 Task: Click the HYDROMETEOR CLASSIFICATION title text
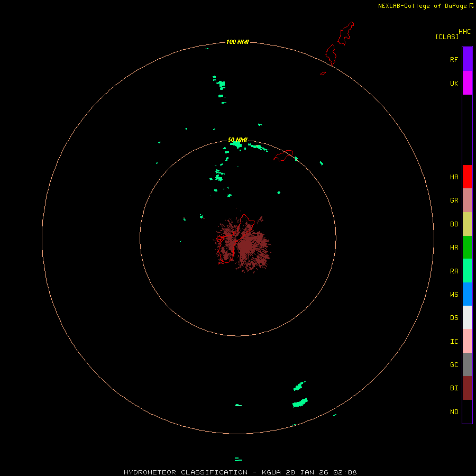click(x=186, y=472)
